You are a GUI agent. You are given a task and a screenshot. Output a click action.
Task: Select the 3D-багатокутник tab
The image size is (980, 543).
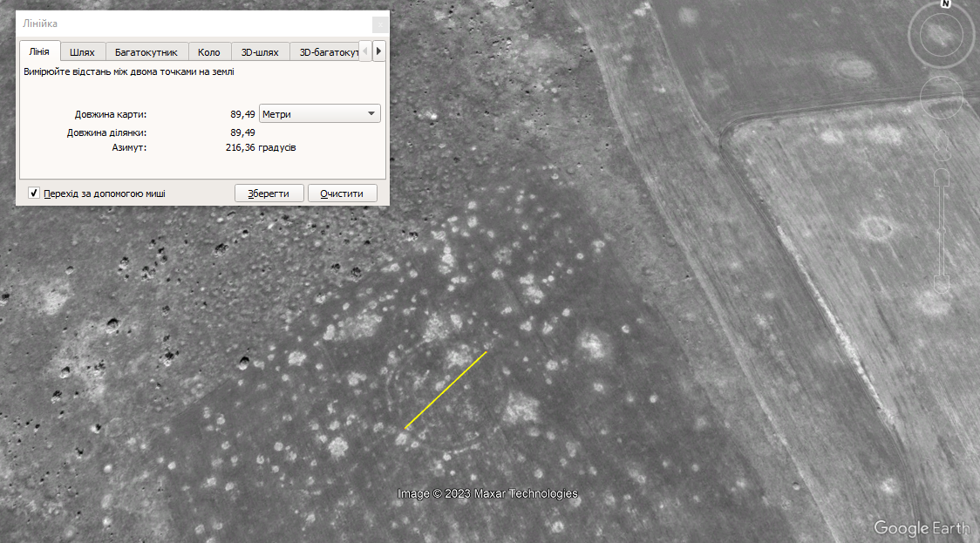click(x=325, y=52)
